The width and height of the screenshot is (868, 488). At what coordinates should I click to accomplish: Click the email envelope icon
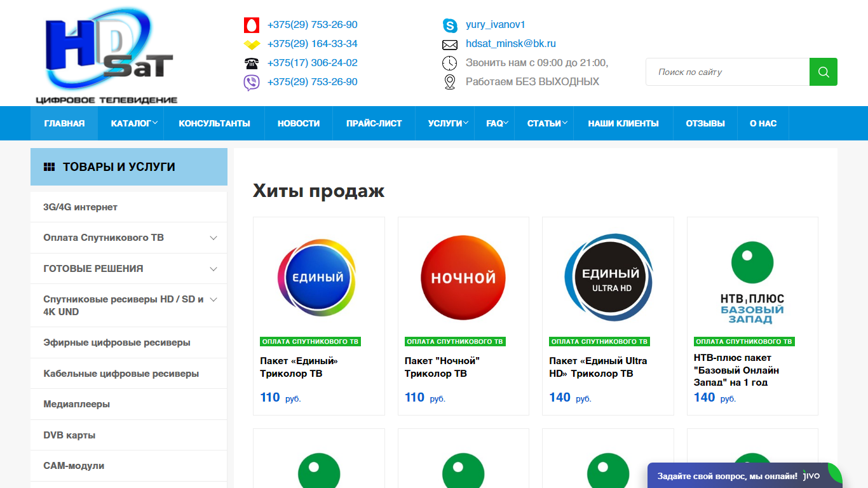(450, 44)
